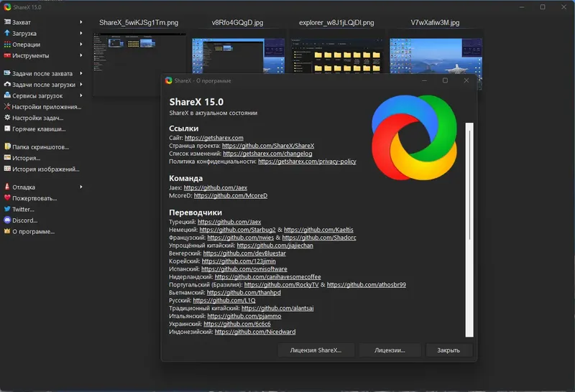Click the Горячие клавиши icon
Image resolution: width=575 pixels, height=392 pixels.
pyautogui.click(x=7, y=129)
